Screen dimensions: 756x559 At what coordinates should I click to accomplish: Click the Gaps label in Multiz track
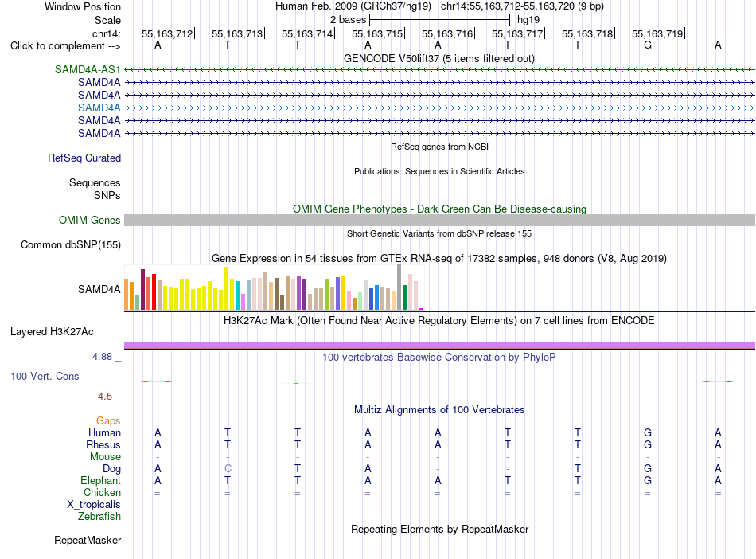[x=108, y=421]
